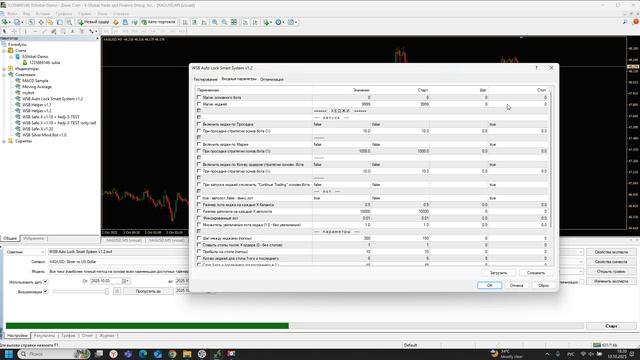The image size is (640, 360).
Task: Click the zoom out magnifier icon
Action: tap(224, 22)
